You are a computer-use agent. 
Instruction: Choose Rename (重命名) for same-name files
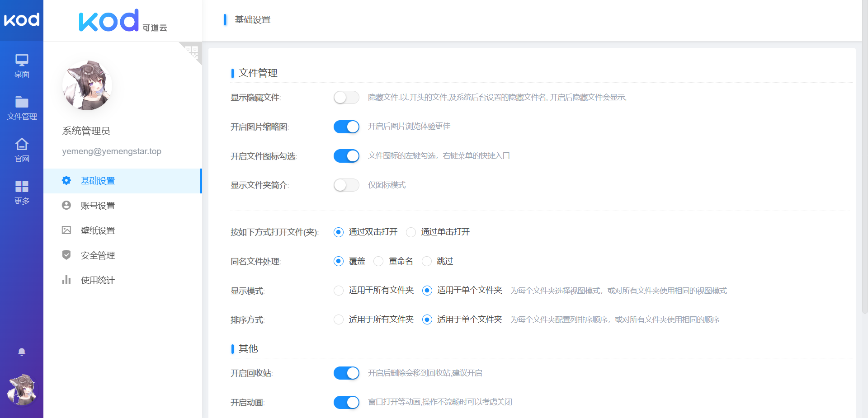pyautogui.click(x=378, y=262)
